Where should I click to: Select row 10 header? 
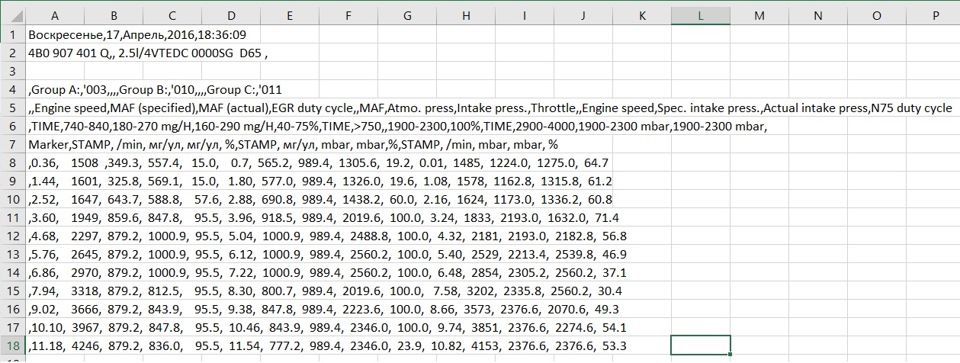pyautogui.click(x=12, y=200)
